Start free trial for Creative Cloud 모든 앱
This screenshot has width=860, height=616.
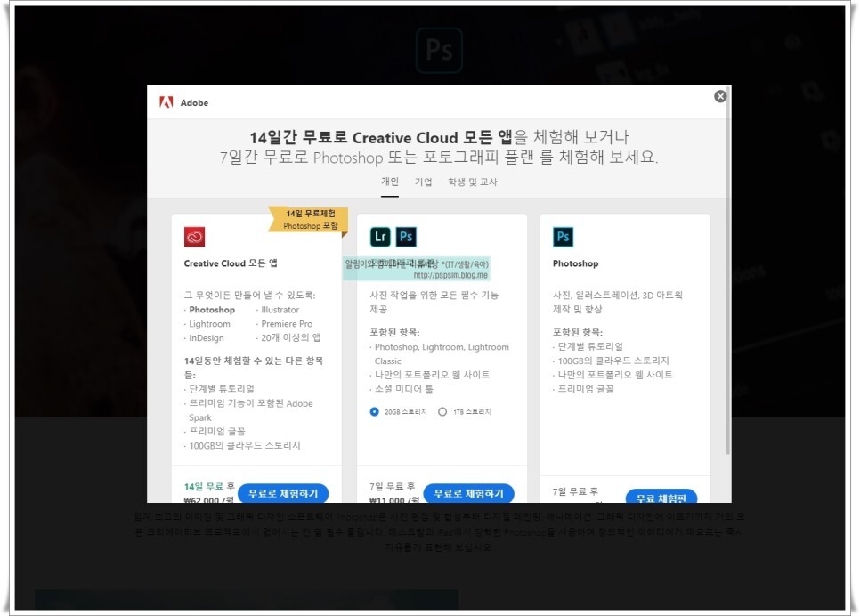[283, 493]
